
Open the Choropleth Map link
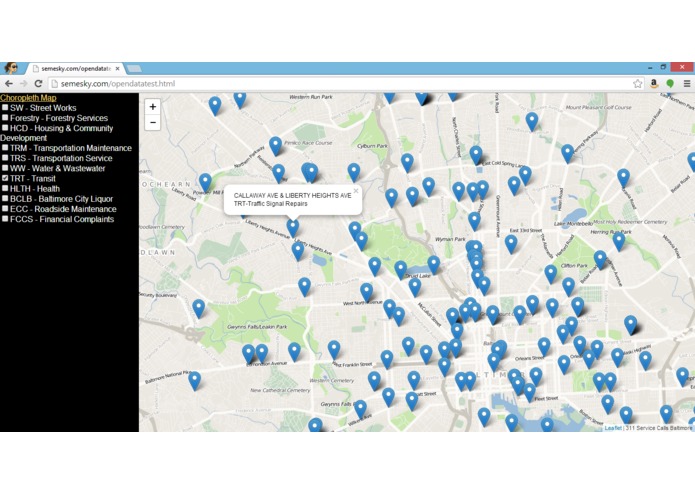[x=28, y=98]
